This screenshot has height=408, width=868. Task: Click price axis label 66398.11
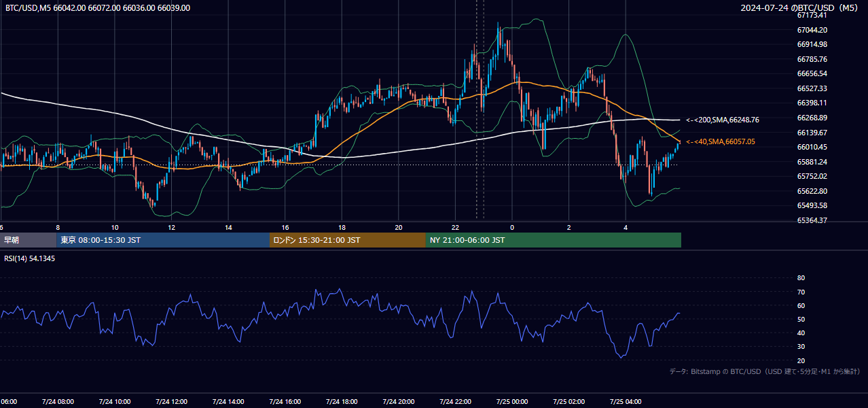812,103
